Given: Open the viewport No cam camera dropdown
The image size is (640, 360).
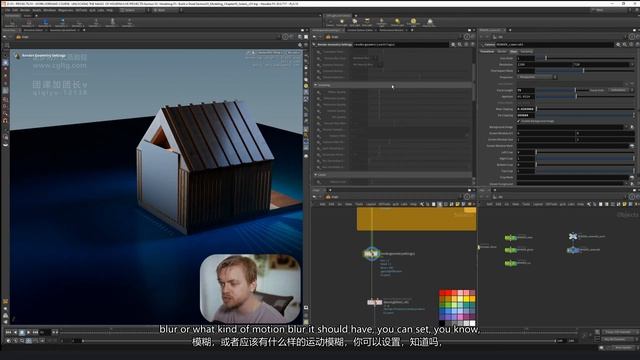Looking at the screenshot, I should (x=293, y=53).
